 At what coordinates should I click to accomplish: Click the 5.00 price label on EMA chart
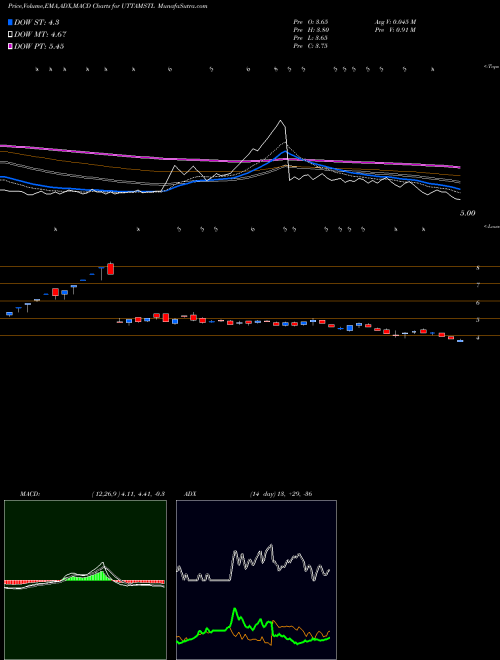click(467, 213)
